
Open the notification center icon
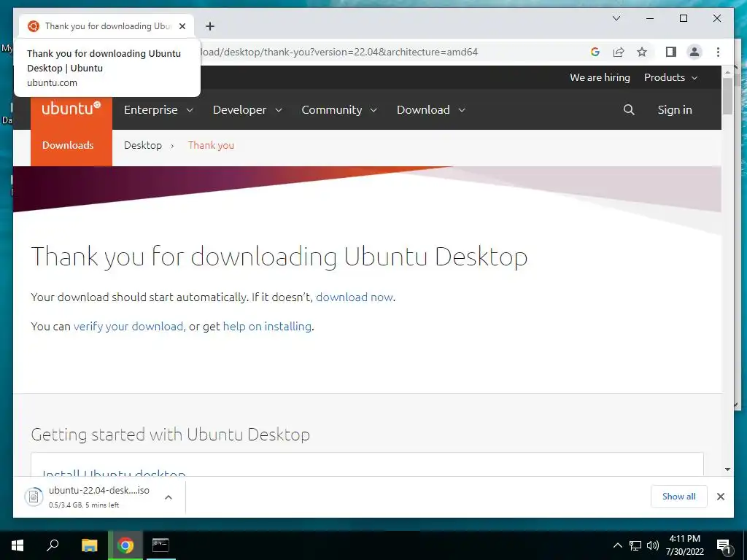724,546
